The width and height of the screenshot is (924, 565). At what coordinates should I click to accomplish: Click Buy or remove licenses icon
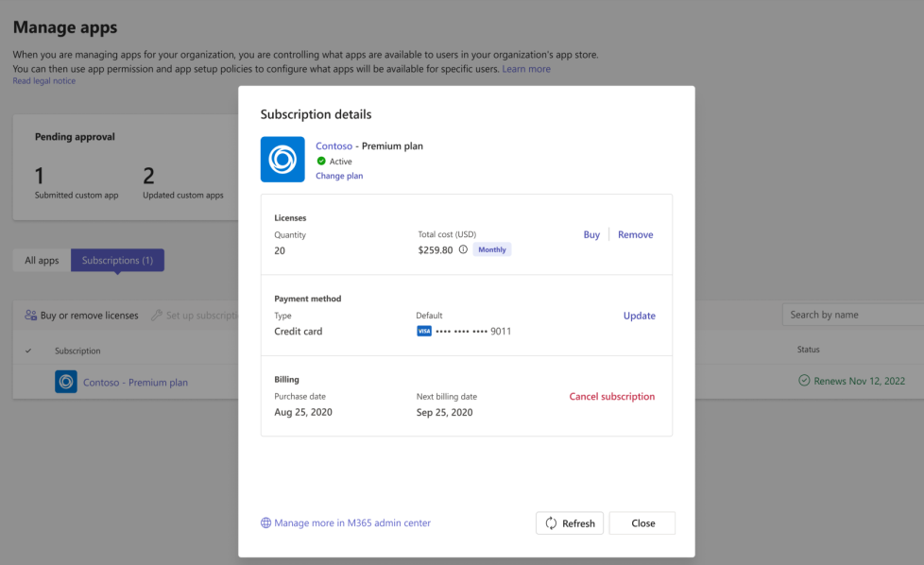[30, 316]
